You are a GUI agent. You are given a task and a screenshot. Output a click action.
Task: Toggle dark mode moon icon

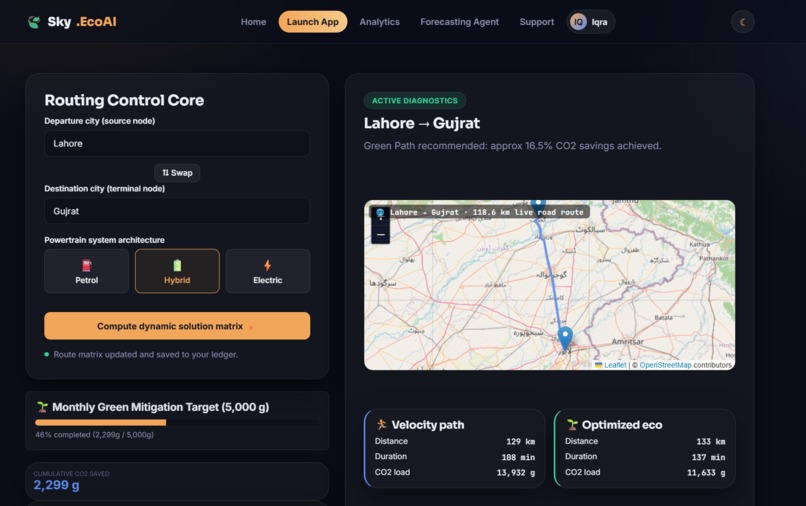742,22
